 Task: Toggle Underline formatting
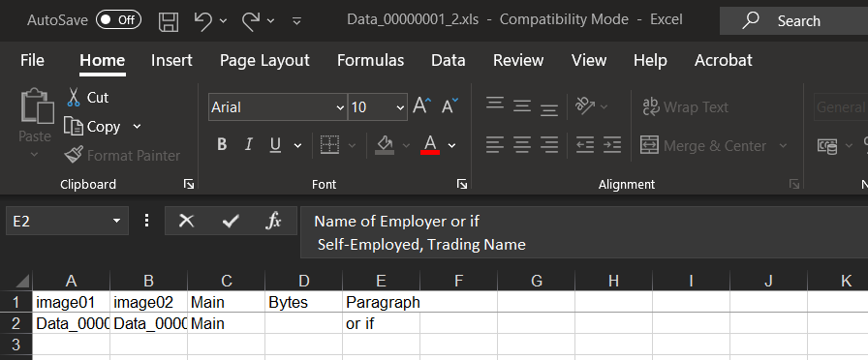coord(275,145)
